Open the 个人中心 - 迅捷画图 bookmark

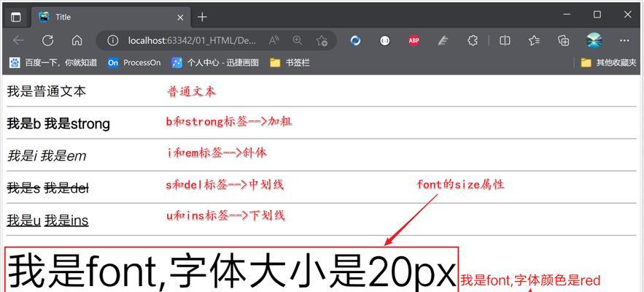215,63
